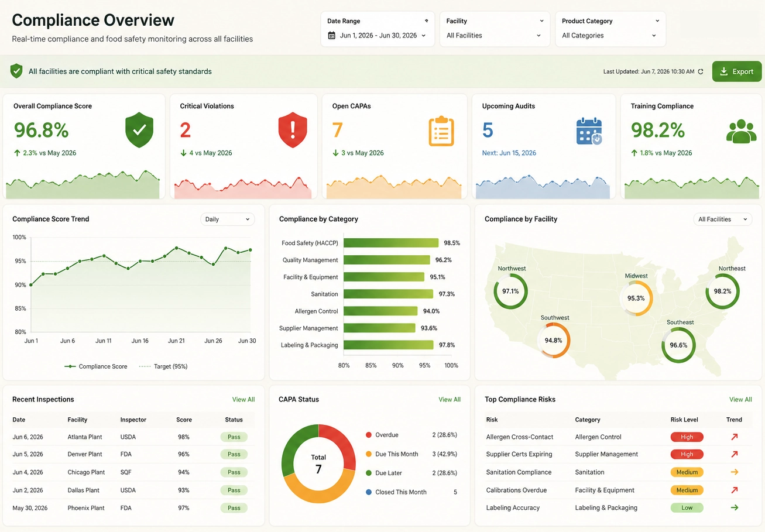Click the blue Closed This Month legend dot

[369, 492]
